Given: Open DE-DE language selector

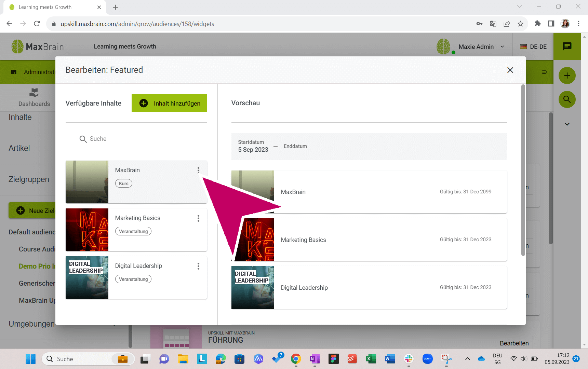Looking at the screenshot, I should point(533,47).
